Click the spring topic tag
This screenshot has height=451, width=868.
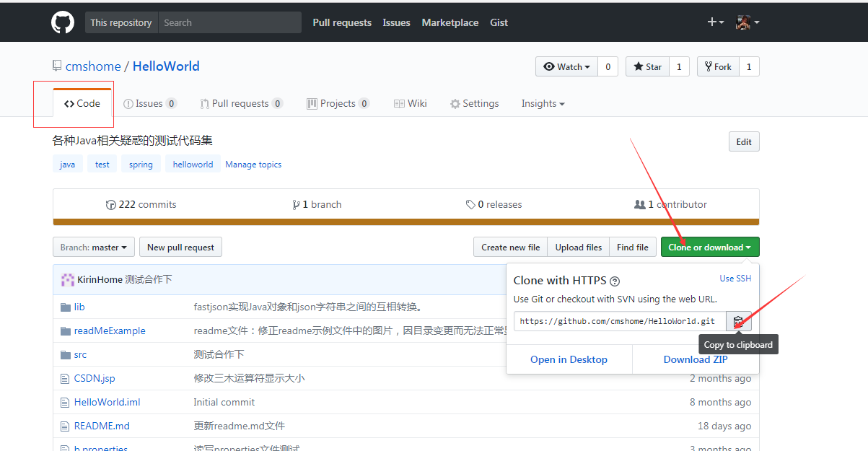[x=141, y=165]
